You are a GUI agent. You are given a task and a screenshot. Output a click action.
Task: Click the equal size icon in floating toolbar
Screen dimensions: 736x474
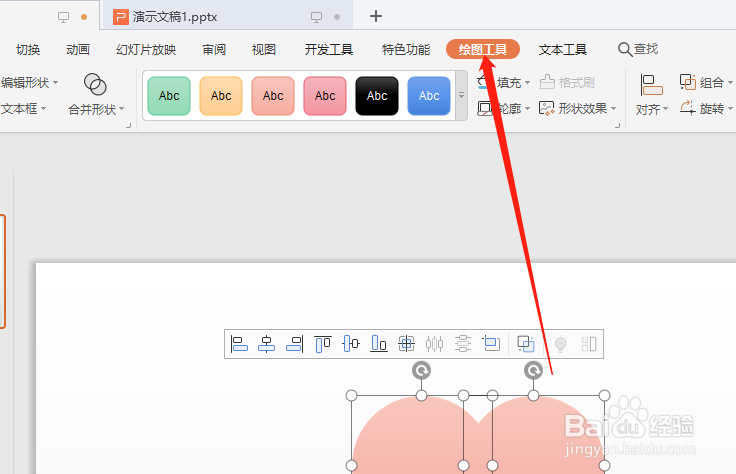pyautogui.click(x=491, y=344)
